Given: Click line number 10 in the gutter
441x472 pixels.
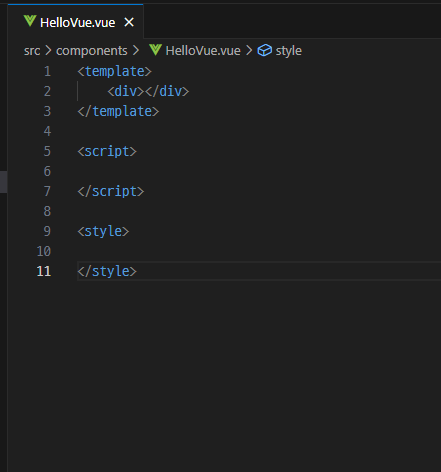Looking at the screenshot, I should (44, 251).
